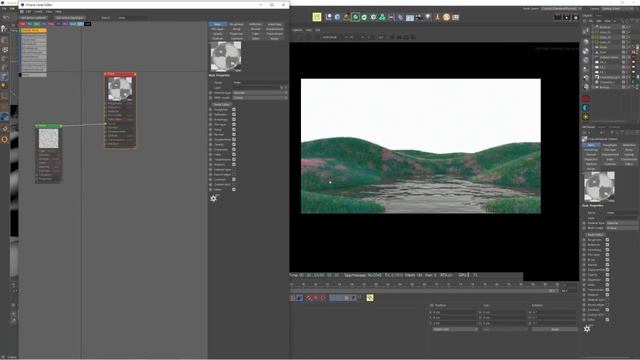
Task: Toggle the L-shaped Enable Axis icon
Action: 4,97
